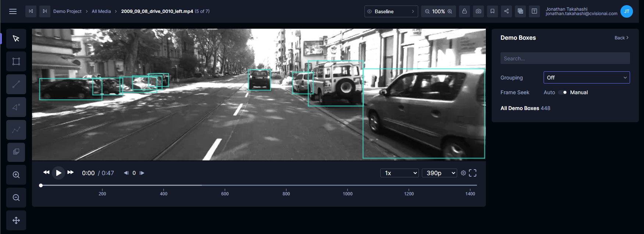Open the hamburger main menu

click(13, 11)
